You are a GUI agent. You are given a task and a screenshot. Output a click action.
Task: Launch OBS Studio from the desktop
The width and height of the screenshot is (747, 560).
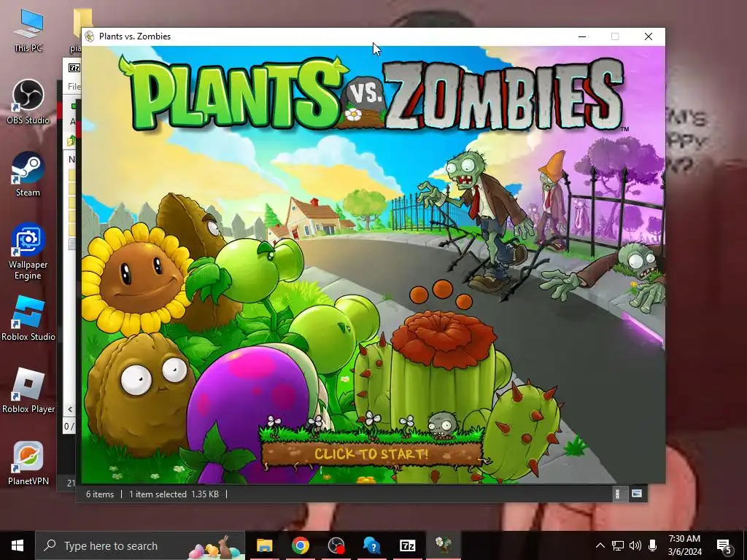(28, 101)
